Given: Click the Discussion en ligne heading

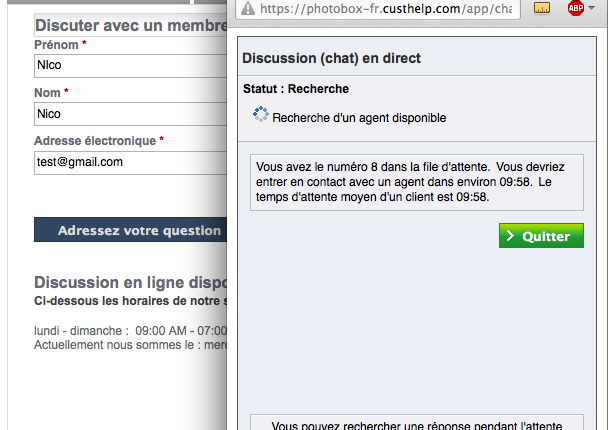Looking at the screenshot, I should [131, 283].
